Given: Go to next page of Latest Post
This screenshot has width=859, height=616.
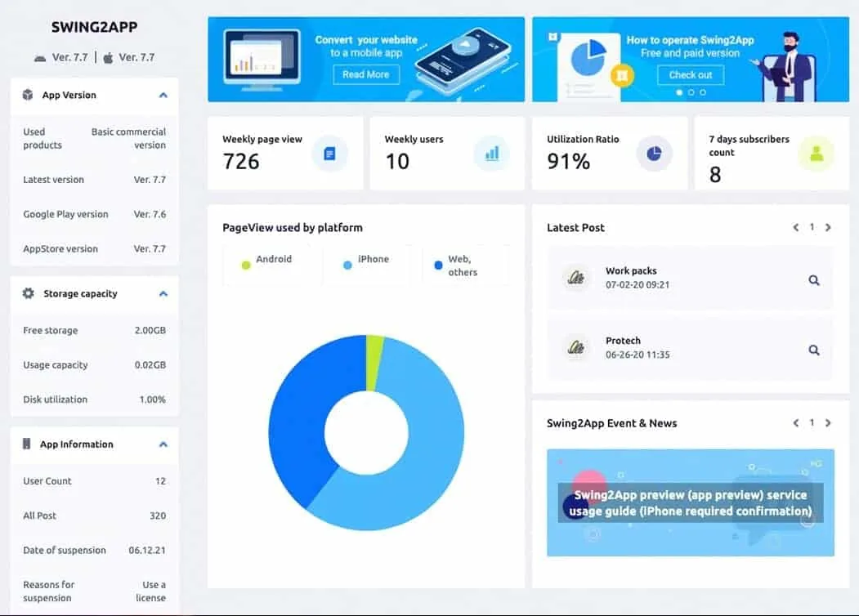Looking at the screenshot, I should tap(828, 227).
